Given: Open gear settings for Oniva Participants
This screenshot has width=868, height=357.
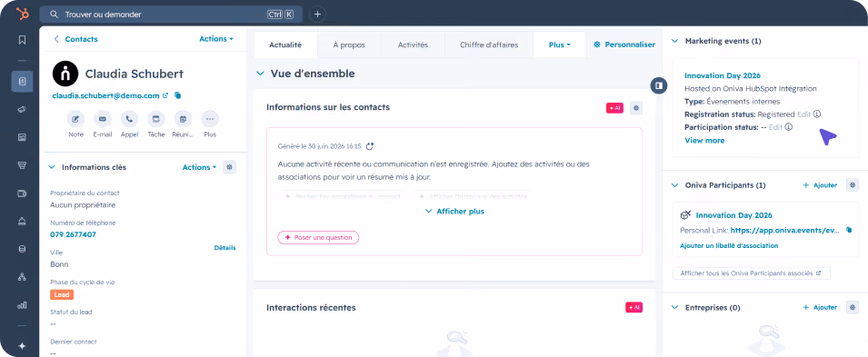Looking at the screenshot, I should point(853,185).
